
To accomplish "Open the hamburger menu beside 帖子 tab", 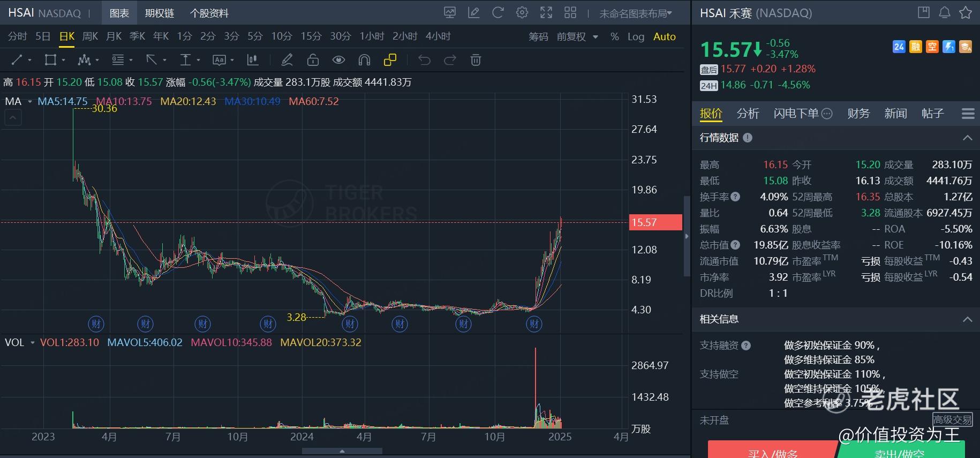I will coord(968,114).
